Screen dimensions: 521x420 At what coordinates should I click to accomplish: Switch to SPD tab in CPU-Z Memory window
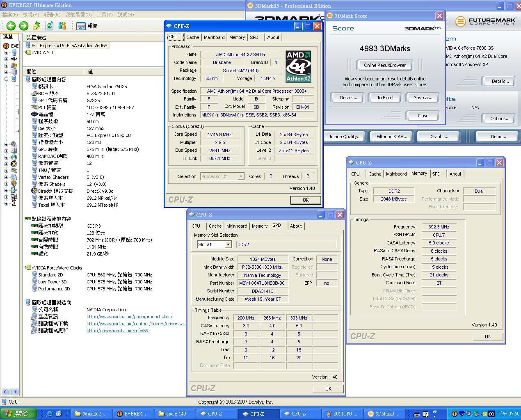click(436, 174)
